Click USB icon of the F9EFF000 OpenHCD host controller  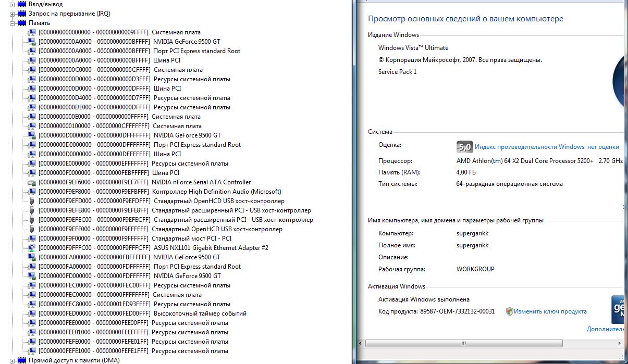click(x=31, y=229)
